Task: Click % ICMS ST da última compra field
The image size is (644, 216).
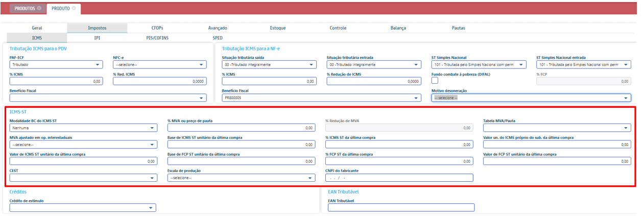Action: pos(399,145)
